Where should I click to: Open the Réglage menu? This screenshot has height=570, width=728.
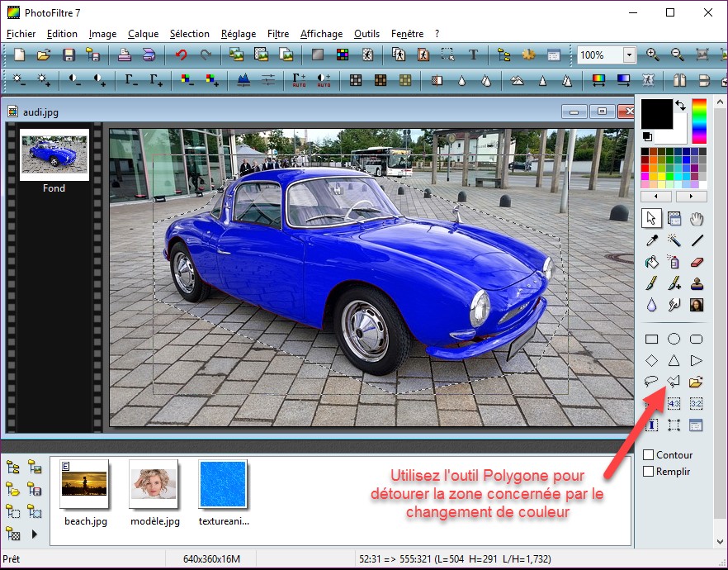[x=239, y=34]
